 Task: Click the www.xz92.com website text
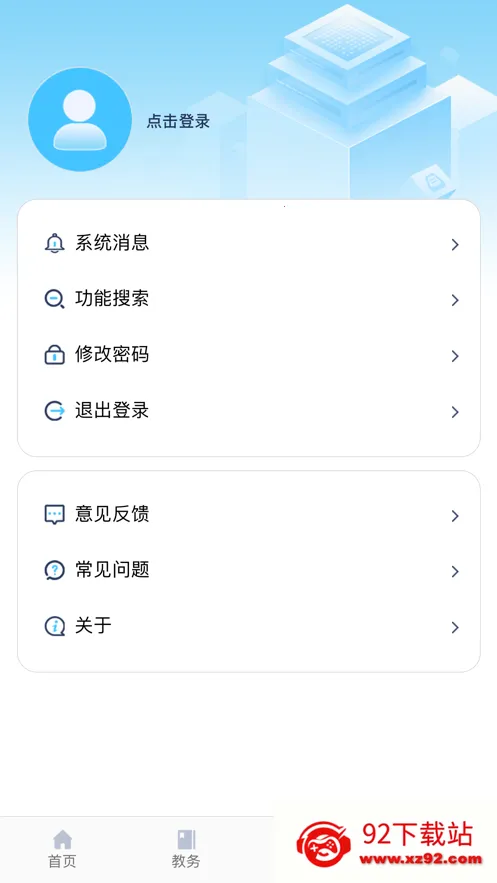coord(421,859)
